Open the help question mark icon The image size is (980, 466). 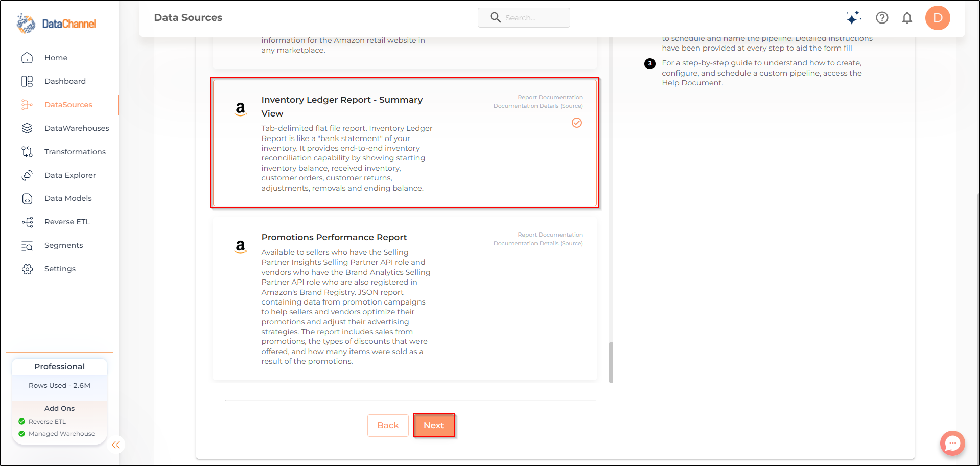point(882,18)
